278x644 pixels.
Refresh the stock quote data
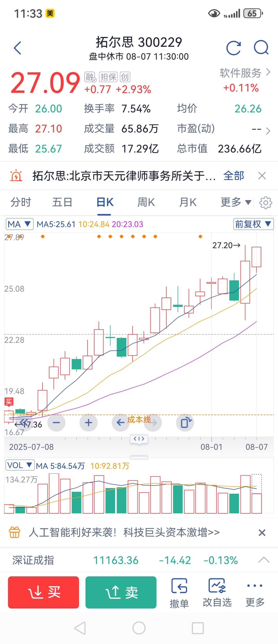click(x=233, y=48)
